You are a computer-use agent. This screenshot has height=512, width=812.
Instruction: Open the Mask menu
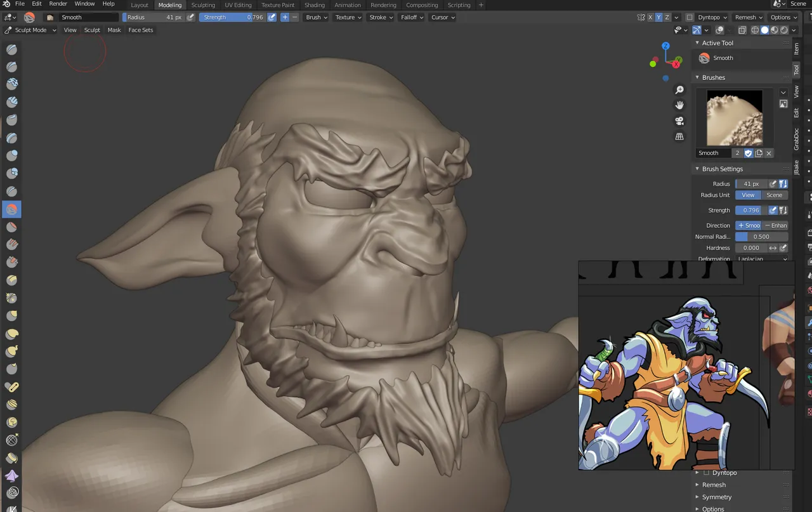(114, 30)
